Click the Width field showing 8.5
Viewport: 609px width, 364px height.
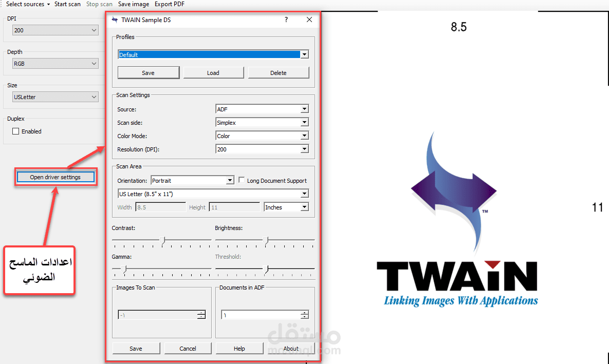coord(160,207)
